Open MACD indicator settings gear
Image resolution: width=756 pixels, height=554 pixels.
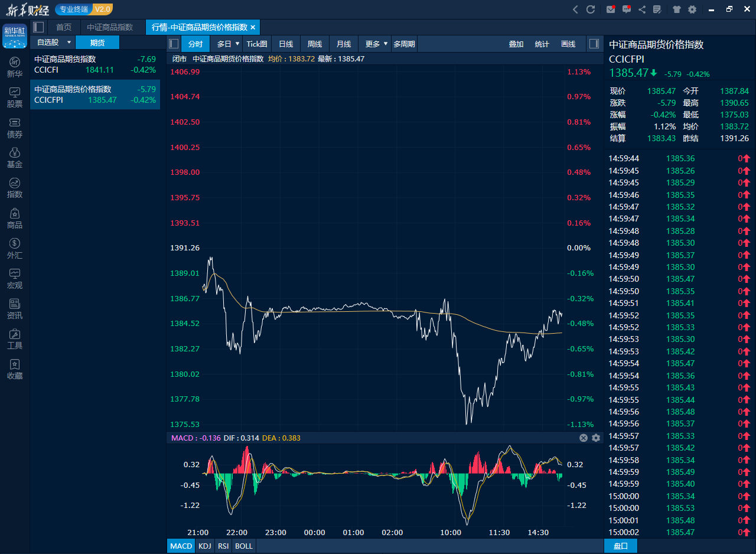(x=595, y=438)
